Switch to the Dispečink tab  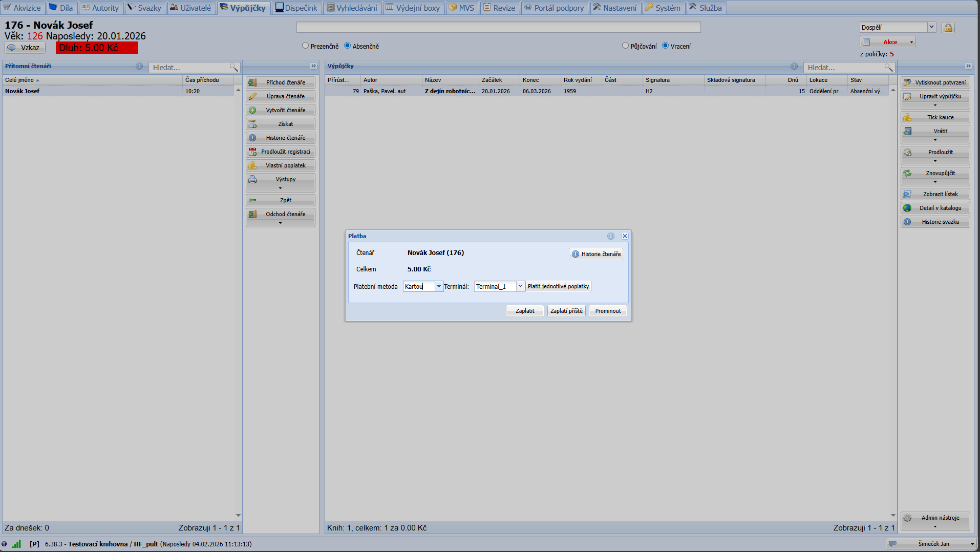[x=299, y=7]
